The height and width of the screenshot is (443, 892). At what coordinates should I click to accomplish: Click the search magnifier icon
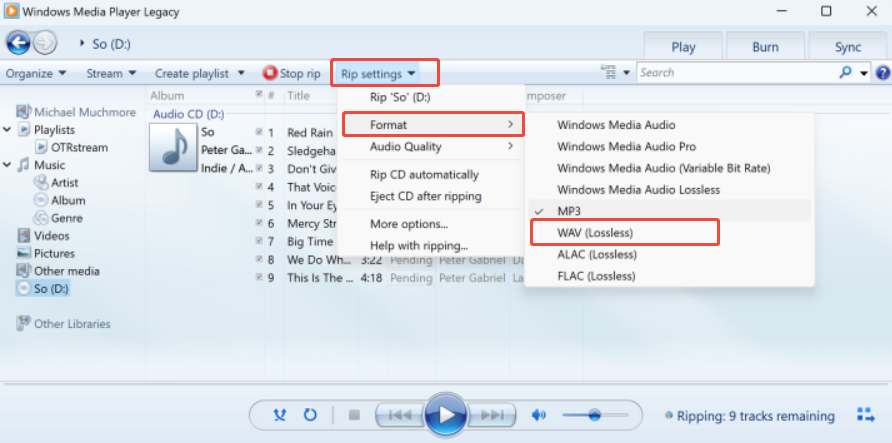(845, 72)
